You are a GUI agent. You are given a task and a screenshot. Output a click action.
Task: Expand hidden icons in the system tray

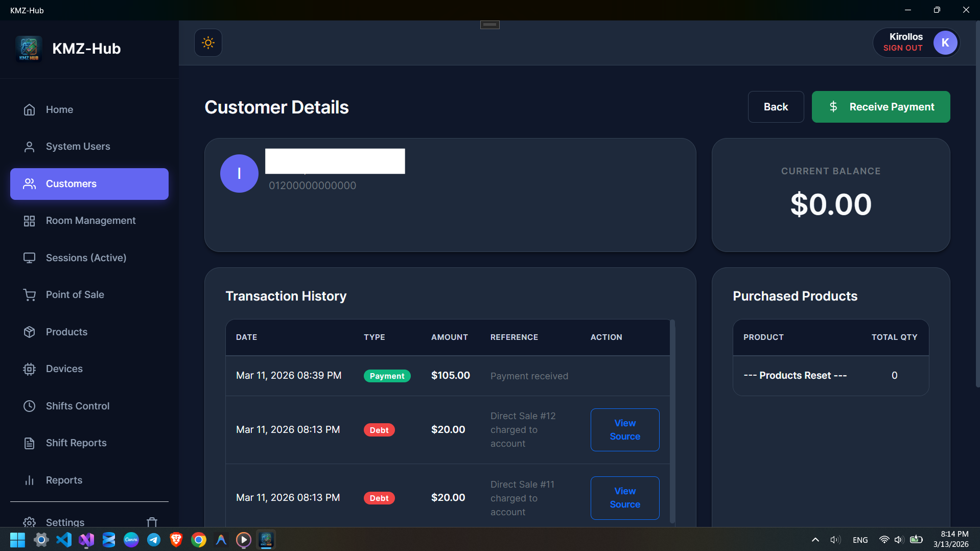click(x=815, y=540)
